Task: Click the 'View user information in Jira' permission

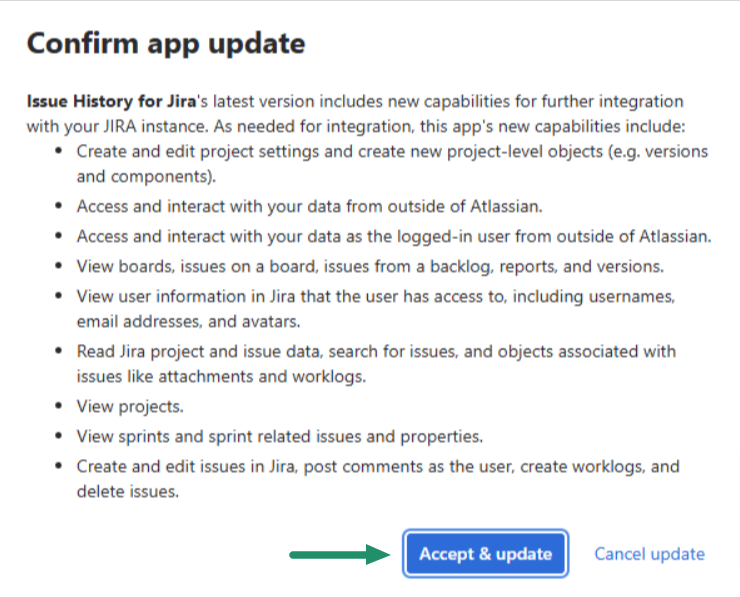Action: pos(376,309)
